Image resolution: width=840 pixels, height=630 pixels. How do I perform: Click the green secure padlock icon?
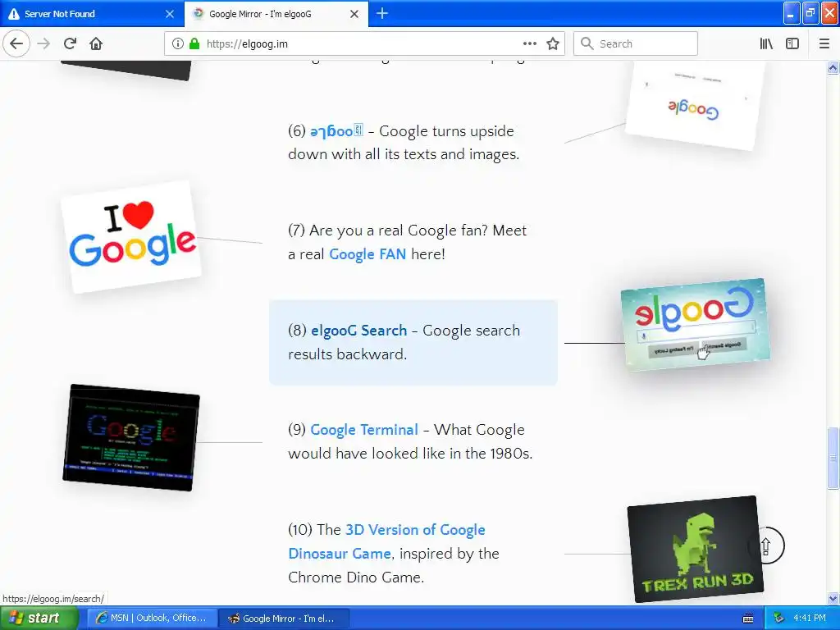[194, 43]
